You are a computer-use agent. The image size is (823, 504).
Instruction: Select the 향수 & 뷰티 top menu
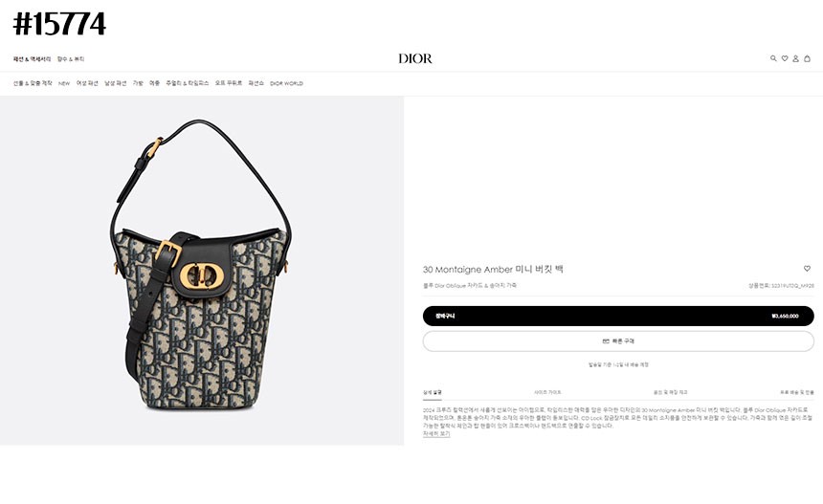click(71, 59)
